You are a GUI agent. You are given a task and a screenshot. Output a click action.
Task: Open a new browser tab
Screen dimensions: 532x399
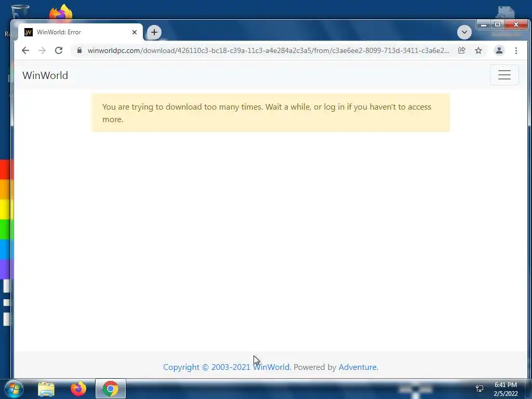coord(154,32)
